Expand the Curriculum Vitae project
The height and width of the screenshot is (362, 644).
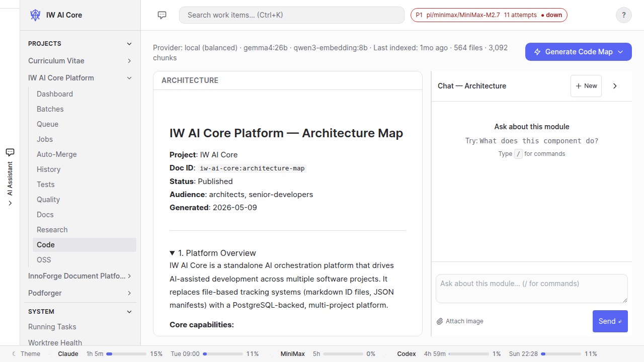[x=129, y=61]
